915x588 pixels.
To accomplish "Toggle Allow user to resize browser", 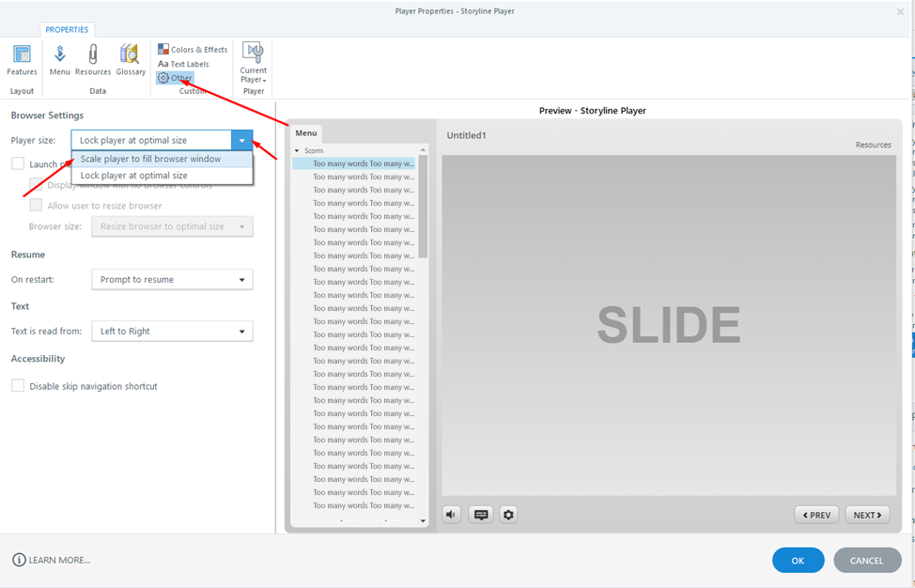I will 37,206.
